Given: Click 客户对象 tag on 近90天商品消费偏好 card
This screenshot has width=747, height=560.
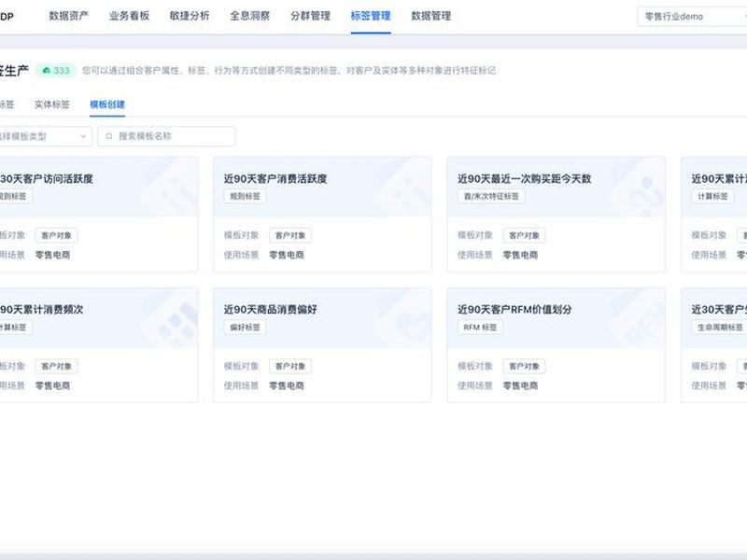Looking at the screenshot, I should (x=290, y=366).
